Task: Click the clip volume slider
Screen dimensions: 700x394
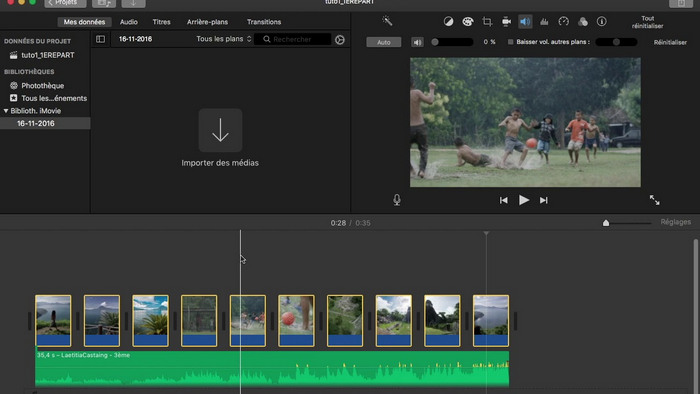Action: (x=452, y=42)
